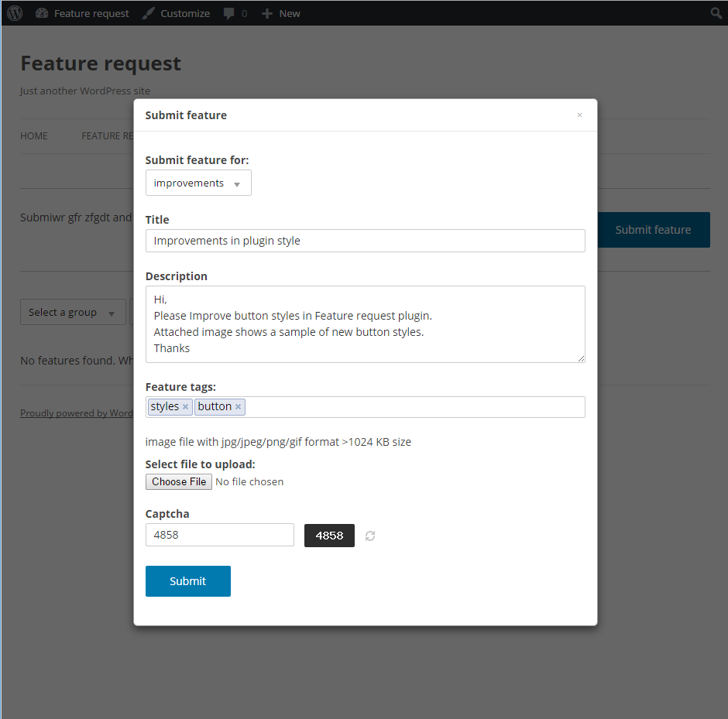Screen dimensions: 728x719
Task: Click the Feature tags input box
Action: point(414,407)
